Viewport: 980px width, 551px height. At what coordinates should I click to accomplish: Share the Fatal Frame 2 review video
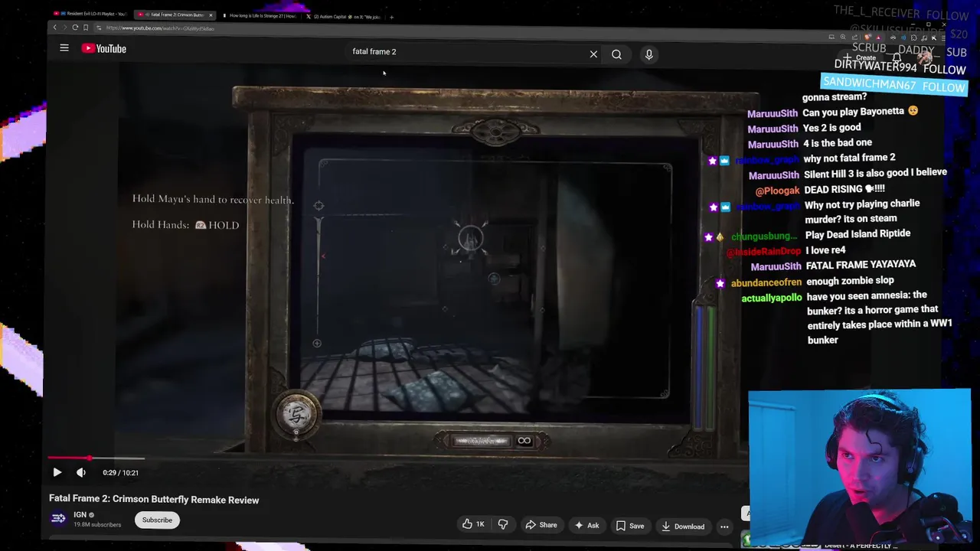point(541,525)
